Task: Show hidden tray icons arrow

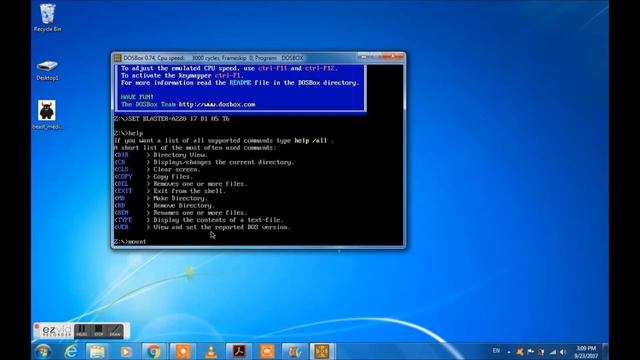Action: click(x=509, y=352)
